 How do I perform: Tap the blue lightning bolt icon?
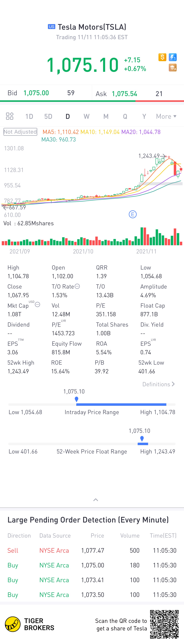(173, 57)
